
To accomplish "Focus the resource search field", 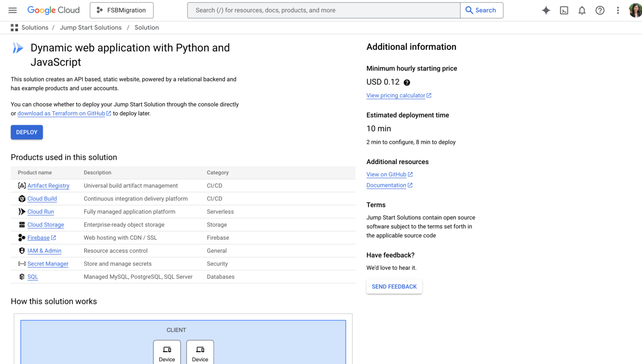I will pyautogui.click(x=323, y=10).
